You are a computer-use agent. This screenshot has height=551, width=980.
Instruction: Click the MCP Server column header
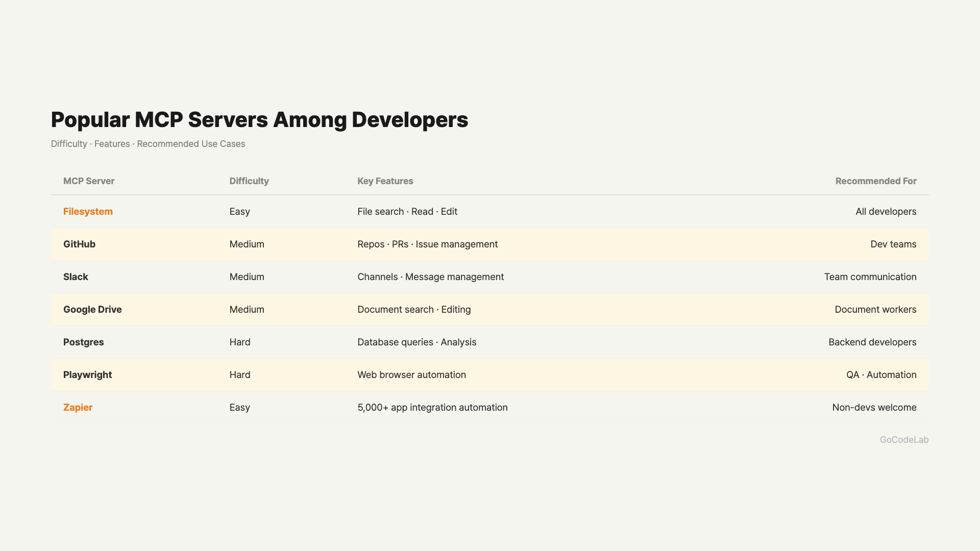89,181
